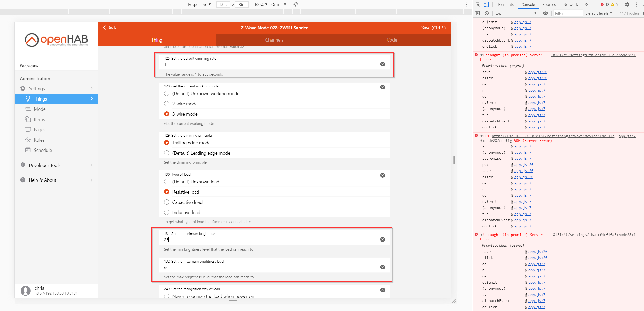Click the Save (Ctrl-S) button

pos(433,28)
